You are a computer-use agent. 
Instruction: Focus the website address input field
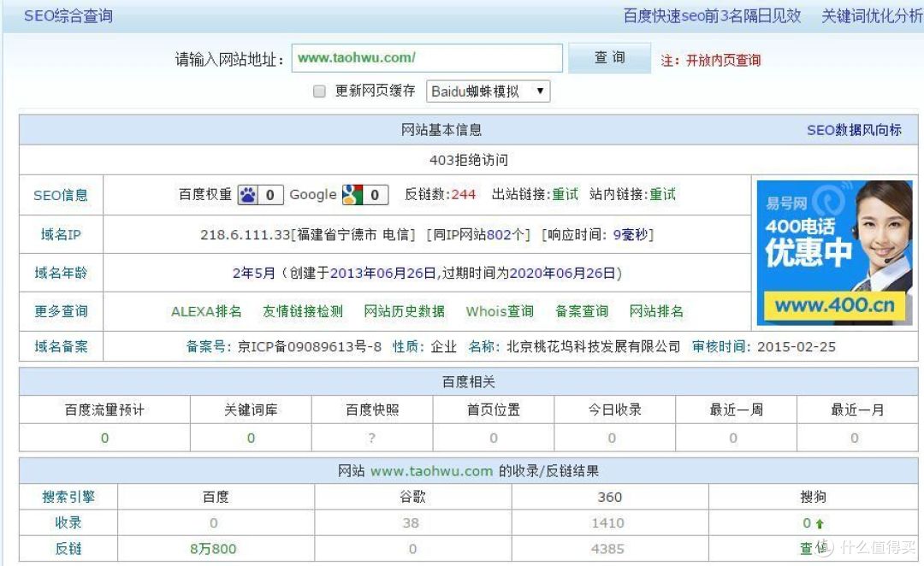[x=427, y=58]
